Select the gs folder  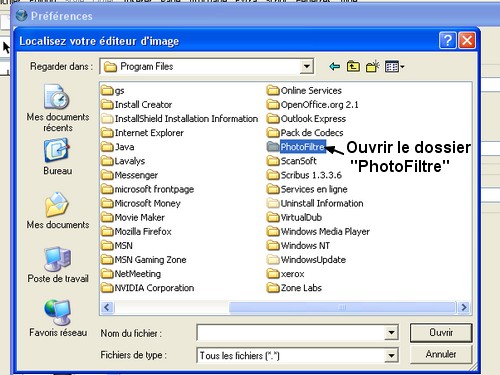pyautogui.click(x=113, y=91)
